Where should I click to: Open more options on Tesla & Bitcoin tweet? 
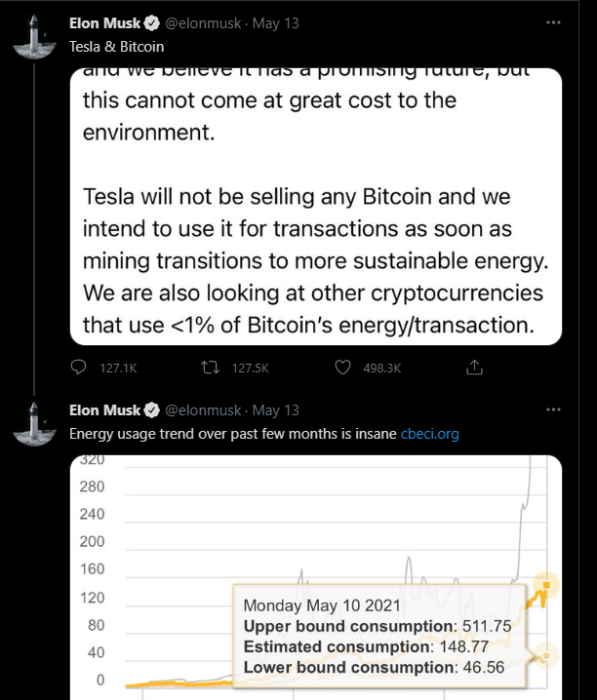554,22
